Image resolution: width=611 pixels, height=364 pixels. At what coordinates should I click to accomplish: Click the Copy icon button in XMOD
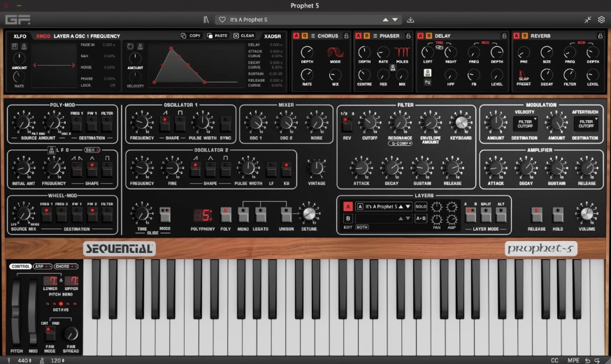pos(191,36)
